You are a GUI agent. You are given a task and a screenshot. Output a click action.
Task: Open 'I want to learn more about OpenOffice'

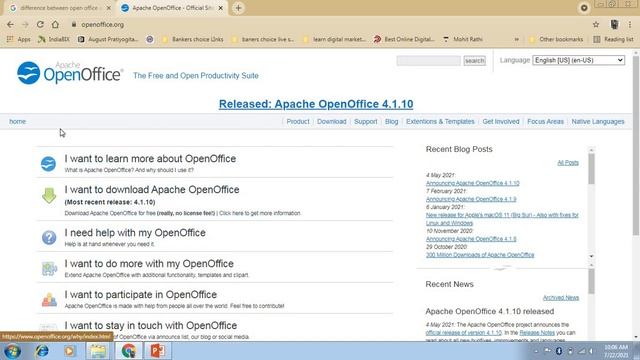(150, 159)
